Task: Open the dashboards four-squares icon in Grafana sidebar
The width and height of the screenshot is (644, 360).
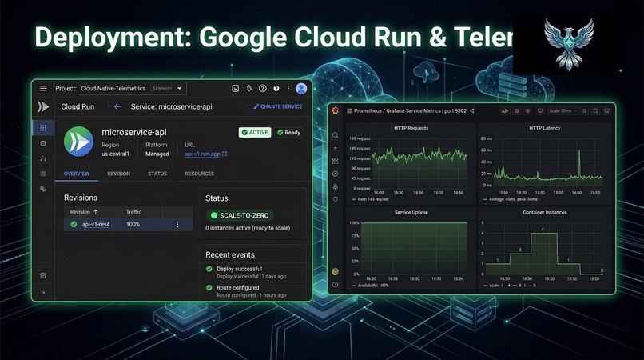Action: 336,161
